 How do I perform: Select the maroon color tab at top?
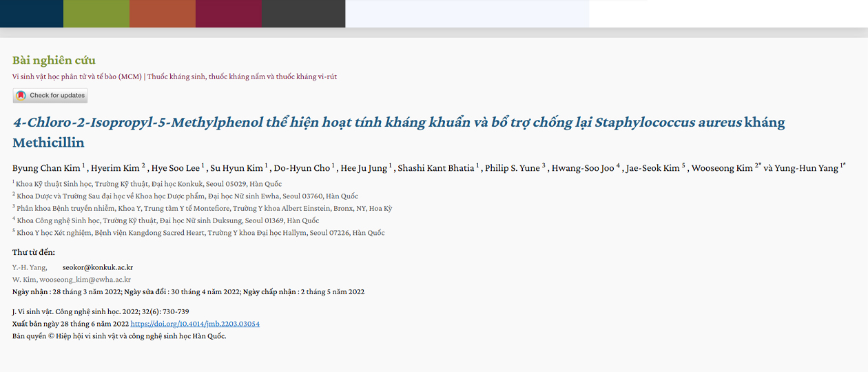[229, 14]
